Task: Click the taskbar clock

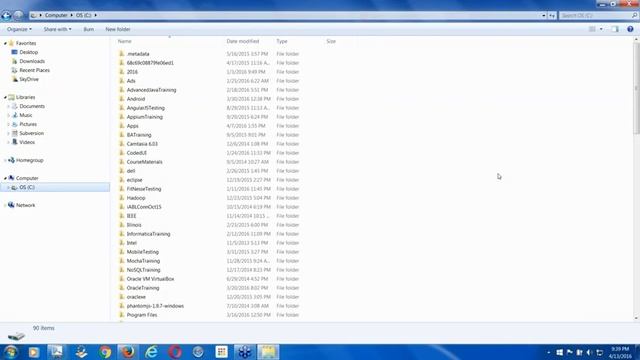Action: pos(620,352)
